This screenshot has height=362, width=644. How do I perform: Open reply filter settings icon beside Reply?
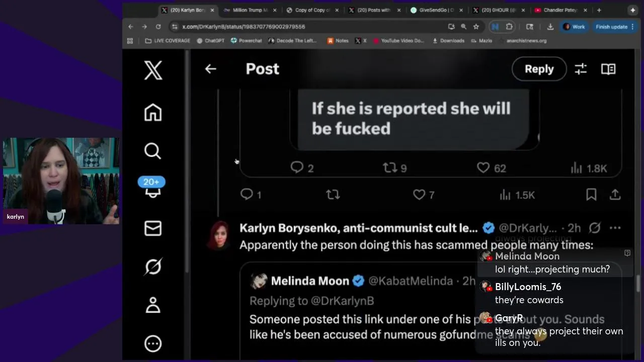(581, 69)
